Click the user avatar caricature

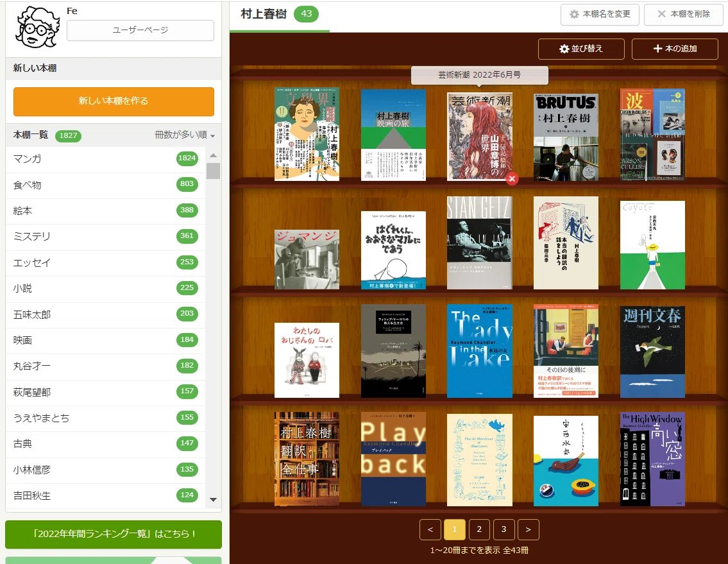tap(38, 27)
